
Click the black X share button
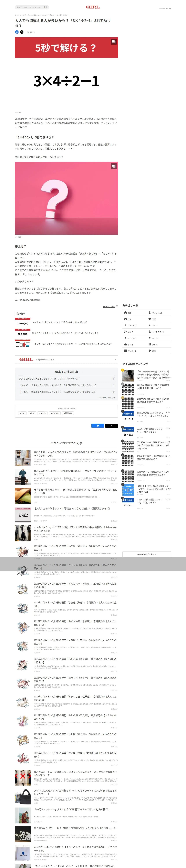tap(111, 426)
